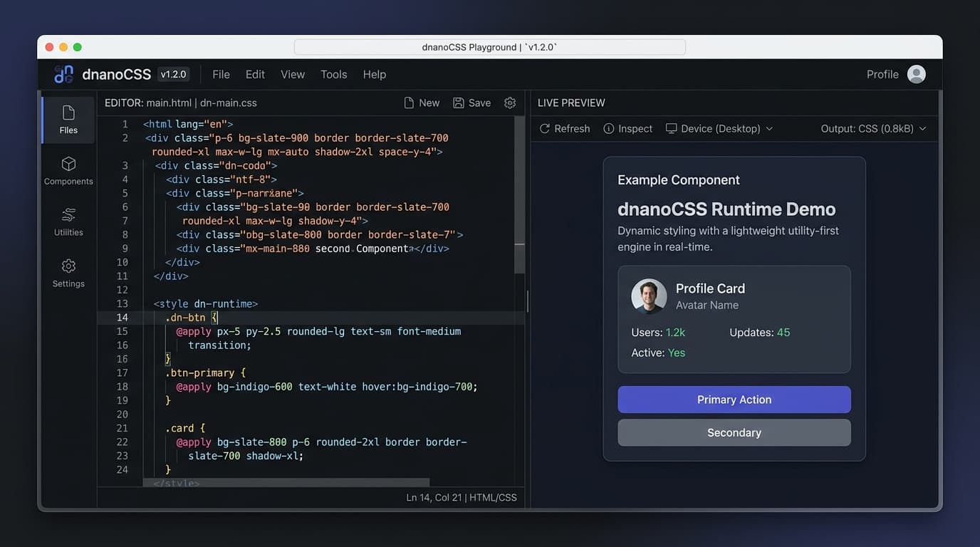
Task: Click the 'Example Component' label
Action: (x=679, y=180)
